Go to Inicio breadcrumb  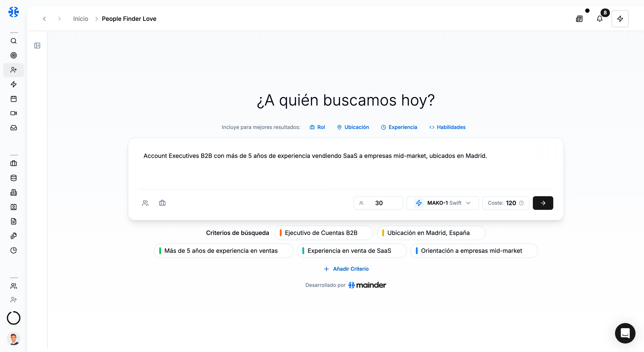(x=80, y=19)
